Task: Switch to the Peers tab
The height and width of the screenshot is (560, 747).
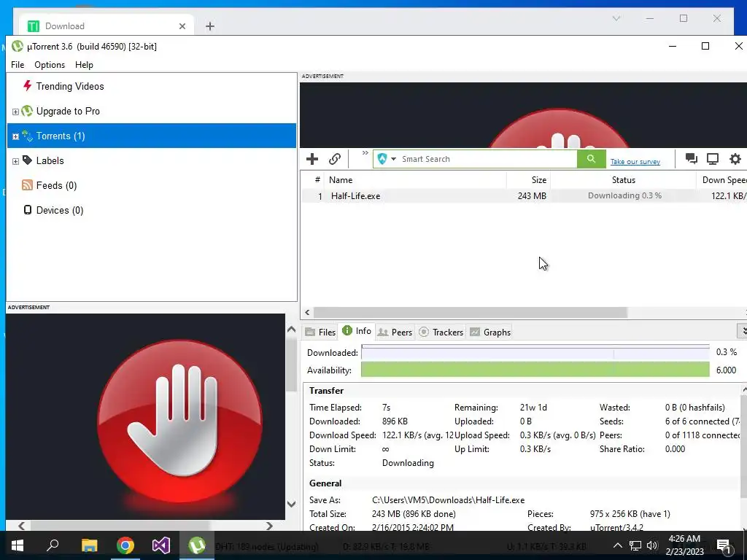Action: (x=395, y=332)
